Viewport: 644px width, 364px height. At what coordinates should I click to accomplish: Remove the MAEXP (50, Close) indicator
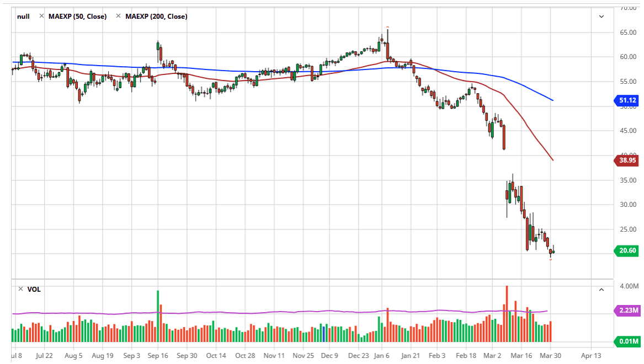coord(41,17)
